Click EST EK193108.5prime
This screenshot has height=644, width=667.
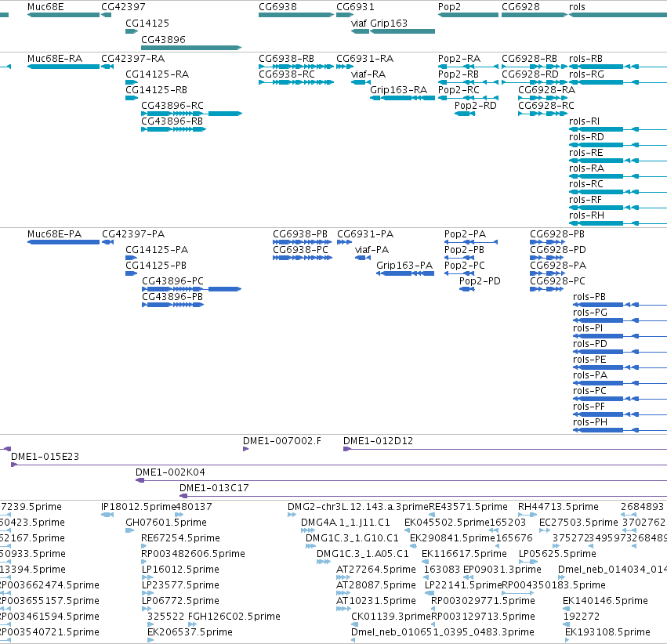(x=607, y=631)
